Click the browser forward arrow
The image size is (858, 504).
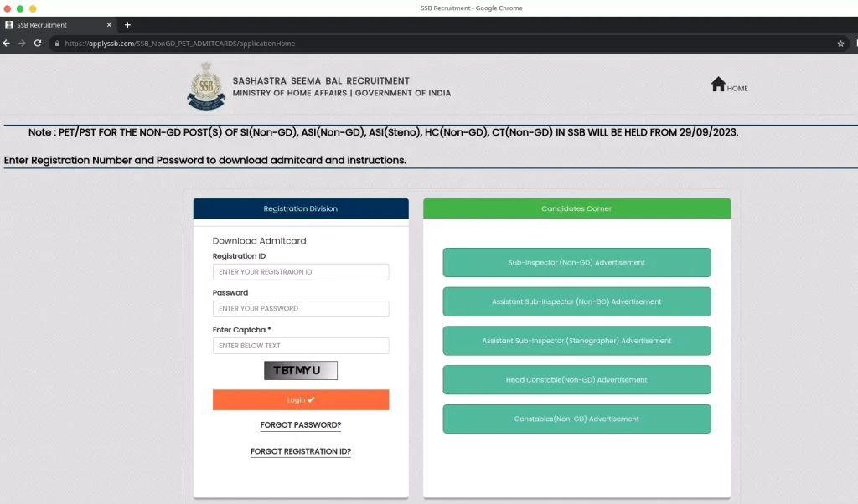click(22, 44)
